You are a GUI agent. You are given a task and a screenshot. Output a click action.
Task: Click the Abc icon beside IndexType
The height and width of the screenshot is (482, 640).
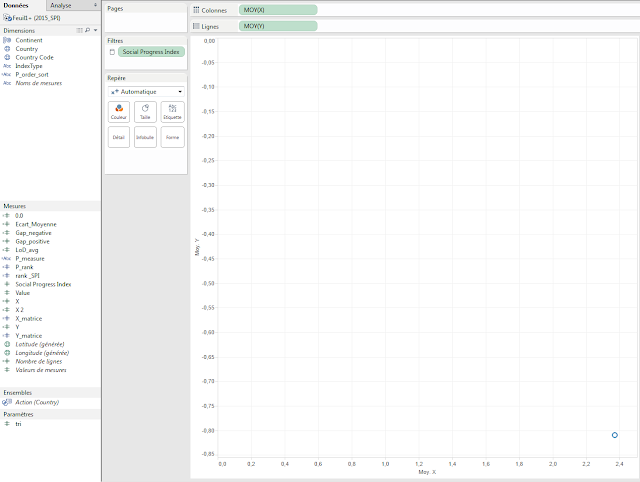[7, 66]
